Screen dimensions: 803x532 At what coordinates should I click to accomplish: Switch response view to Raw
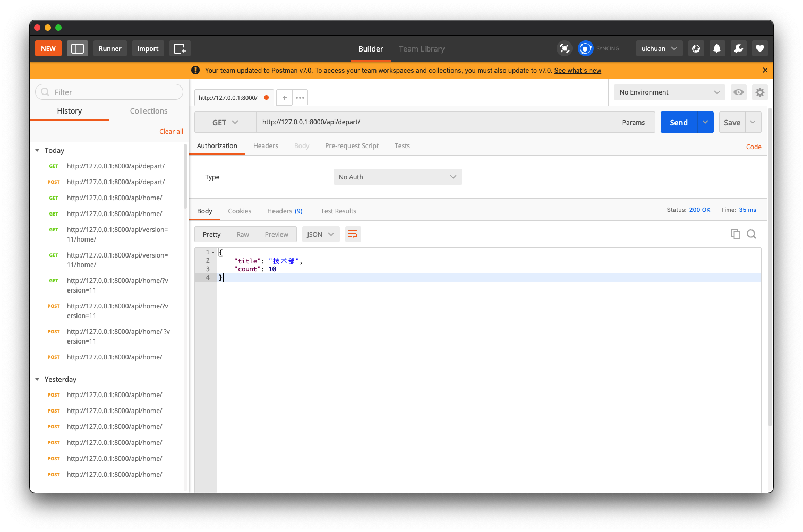243,235
